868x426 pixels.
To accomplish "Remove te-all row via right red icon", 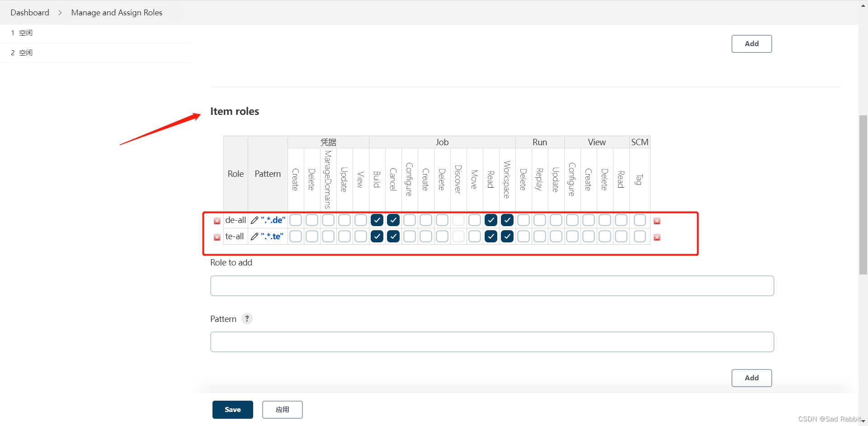I will (x=657, y=237).
